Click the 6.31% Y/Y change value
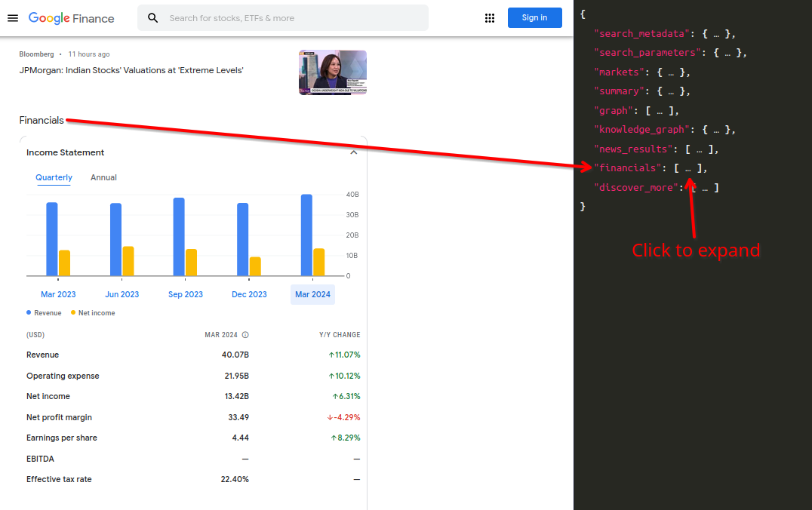The height and width of the screenshot is (510, 812). coord(346,396)
